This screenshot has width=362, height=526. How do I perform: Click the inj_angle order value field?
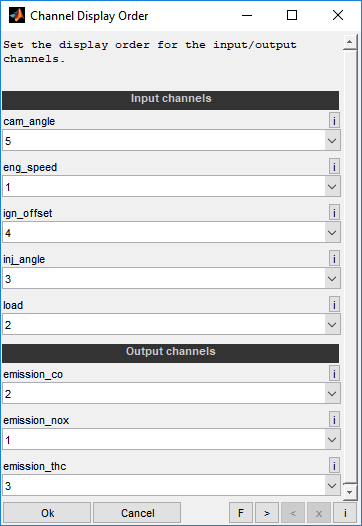[164, 278]
